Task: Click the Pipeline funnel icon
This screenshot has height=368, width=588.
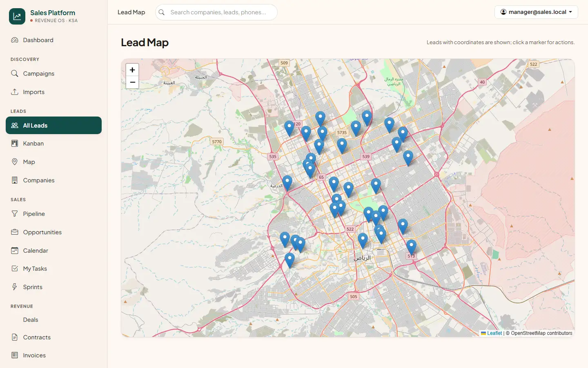Action: click(15, 214)
